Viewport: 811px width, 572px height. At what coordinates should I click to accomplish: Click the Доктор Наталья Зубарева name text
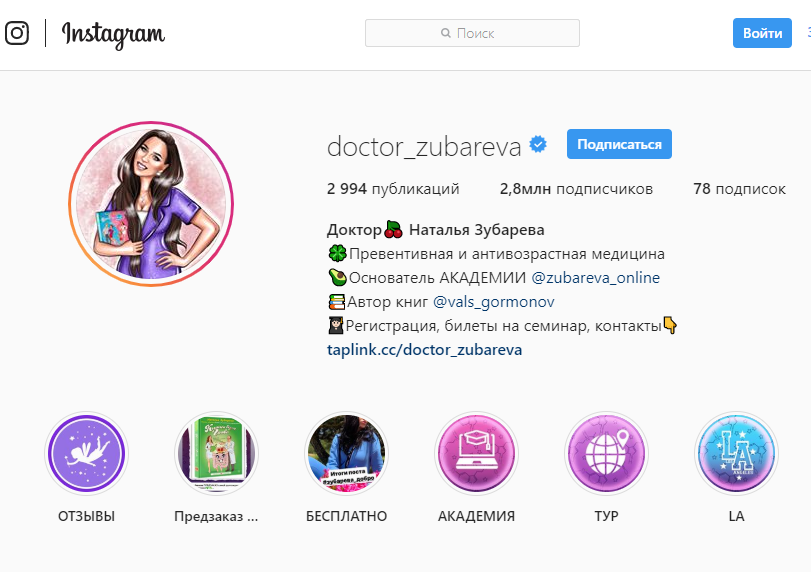coord(435,230)
